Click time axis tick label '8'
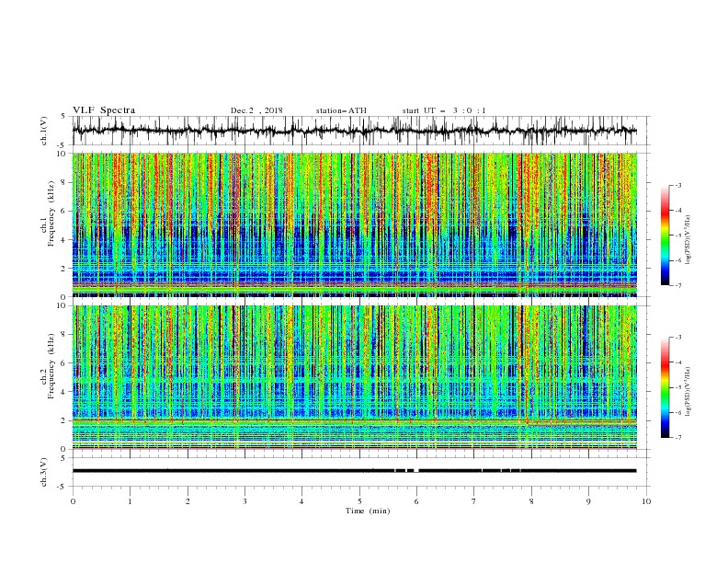Viewport: 728px width, 563px height. pos(531,501)
